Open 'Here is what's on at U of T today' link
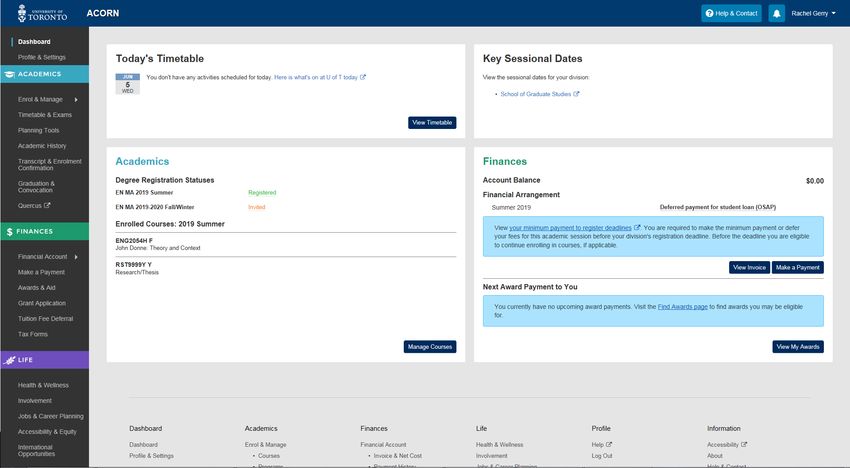 point(316,78)
